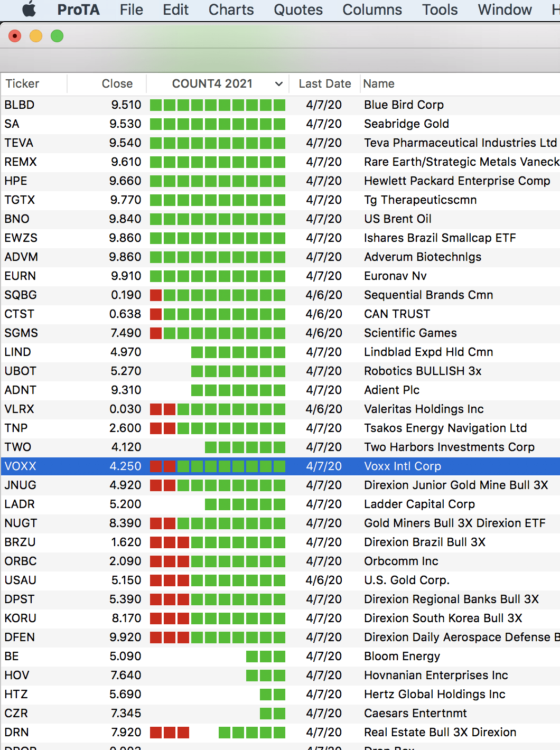The image size is (560, 750).
Task: Open the Columns menu
Action: (x=372, y=10)
